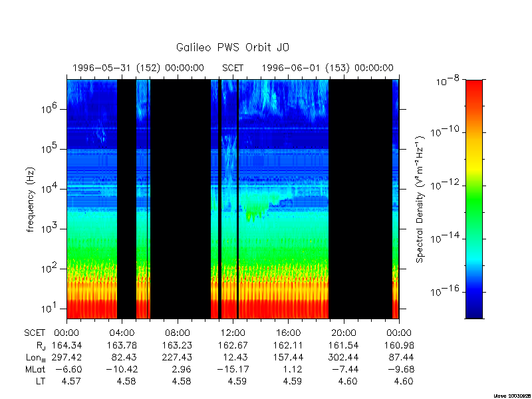
Task: Select the end date '1996-06-01 (153) 00:00:00'
Action: tap(327, 68)
